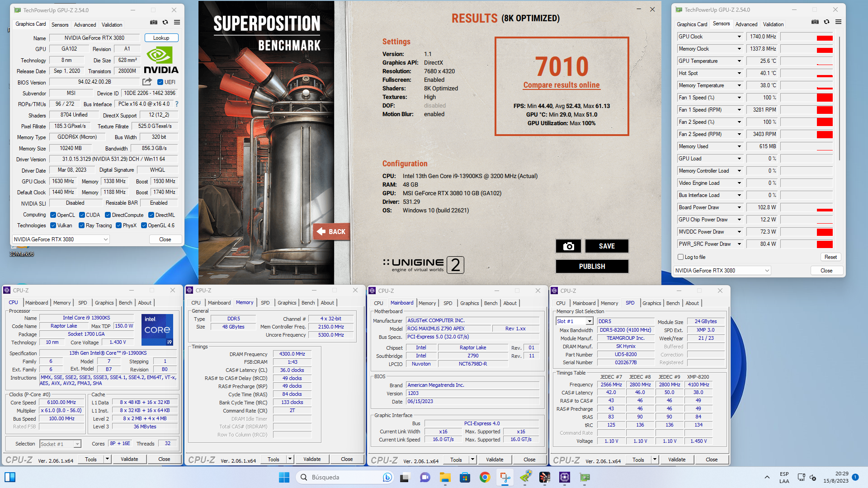Viewport: 868px width, 488px height.
Task: Toggle the CUDA checkbox
Action: click(x=82, y=215)
